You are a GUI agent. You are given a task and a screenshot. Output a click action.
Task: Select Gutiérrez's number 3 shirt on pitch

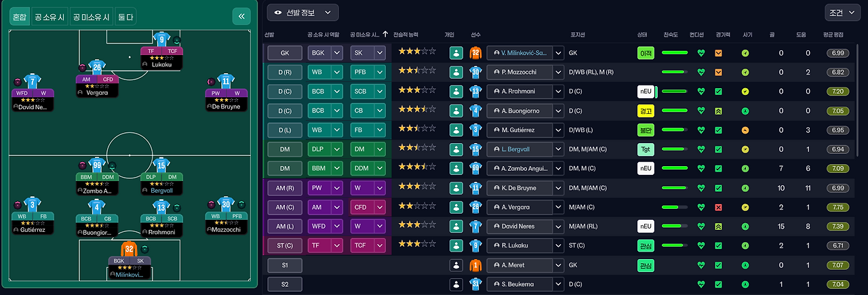32,205
